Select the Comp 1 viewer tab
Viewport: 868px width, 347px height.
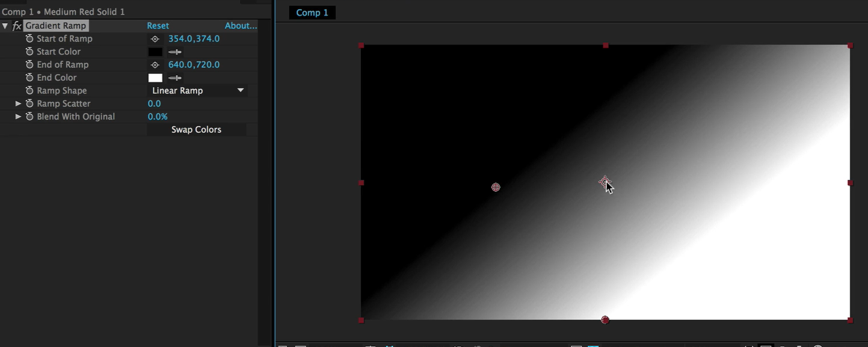(x=312, y=13)
